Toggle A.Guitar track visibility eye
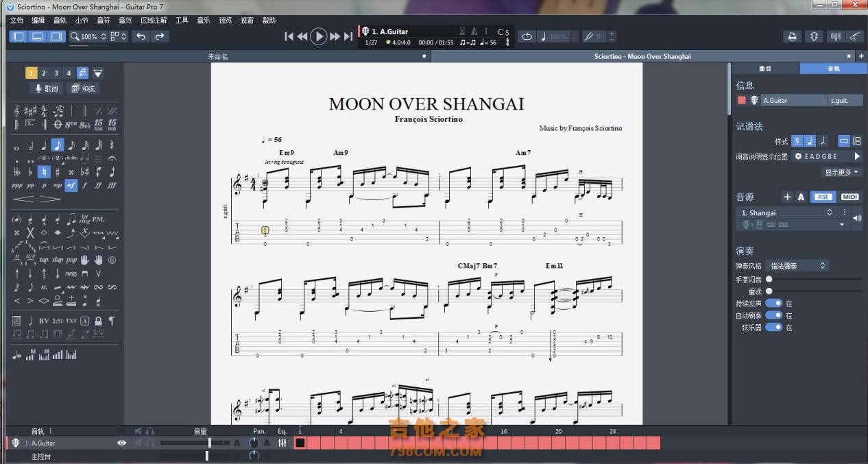This screenshot has height=464, width=868. click(122, 443)
